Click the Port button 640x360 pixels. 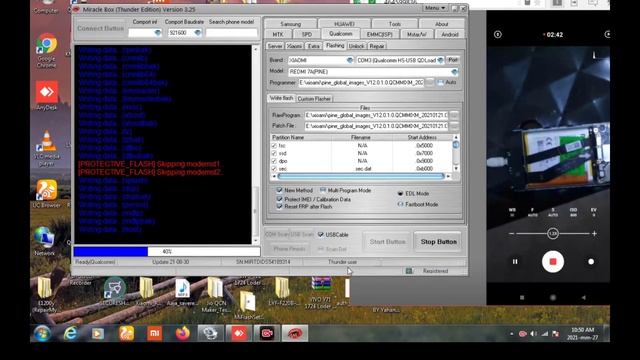pos(453,60)
